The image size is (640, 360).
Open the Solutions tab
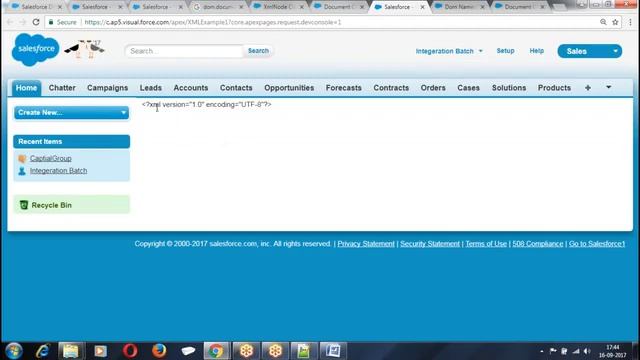click(x=509, y=88)
